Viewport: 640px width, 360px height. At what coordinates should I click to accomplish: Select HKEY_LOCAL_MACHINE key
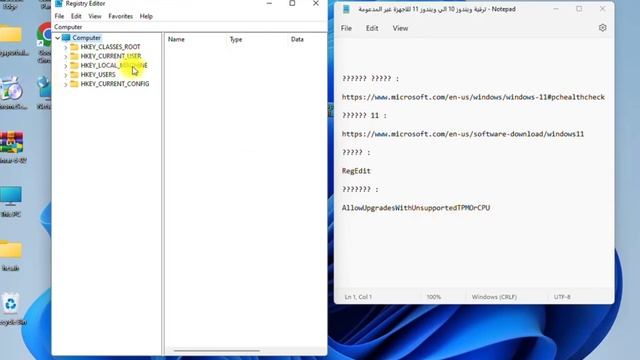(114, 65)
